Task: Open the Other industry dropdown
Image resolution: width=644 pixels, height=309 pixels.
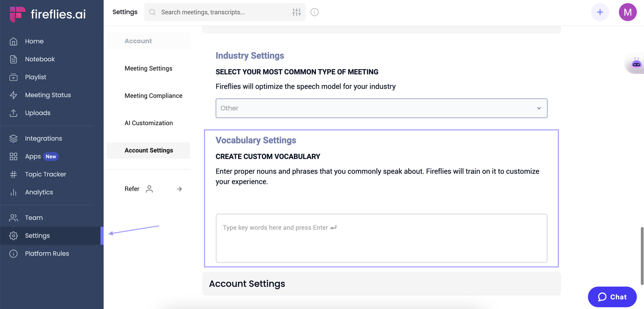Action: click(x=381, y=108)
